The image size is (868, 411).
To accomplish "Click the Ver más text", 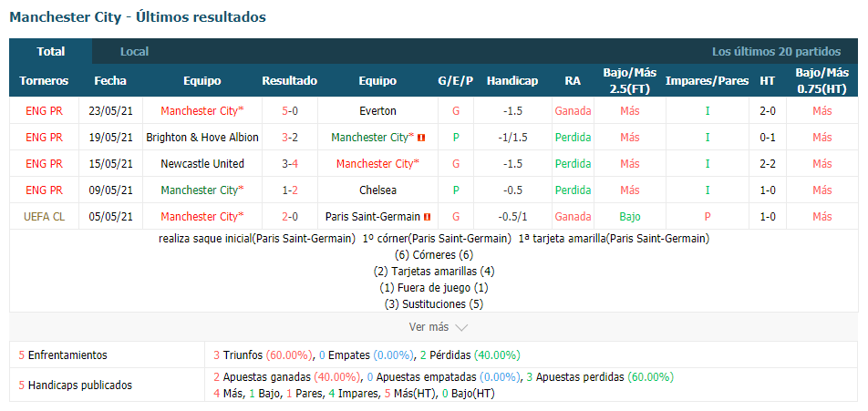I will coord(429,327).
